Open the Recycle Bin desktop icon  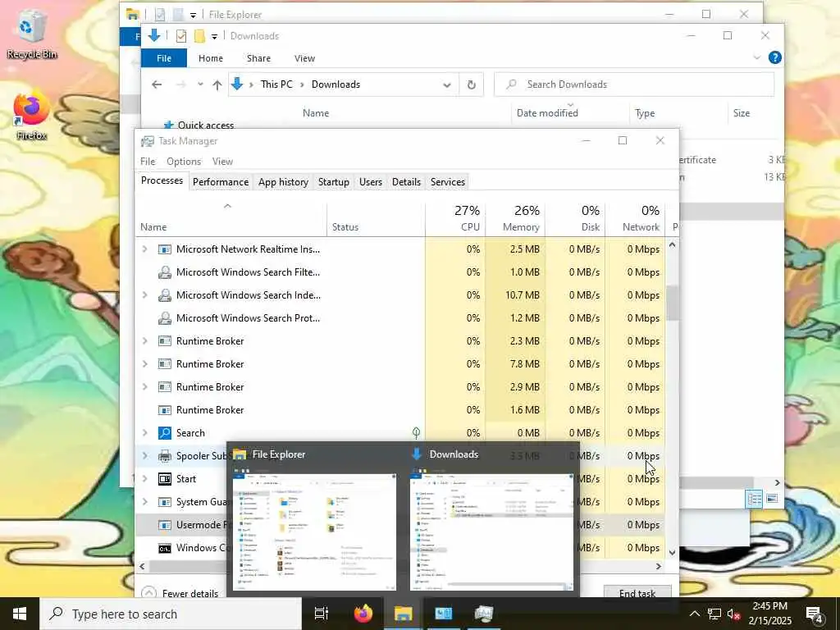click(x=31, y=35)
